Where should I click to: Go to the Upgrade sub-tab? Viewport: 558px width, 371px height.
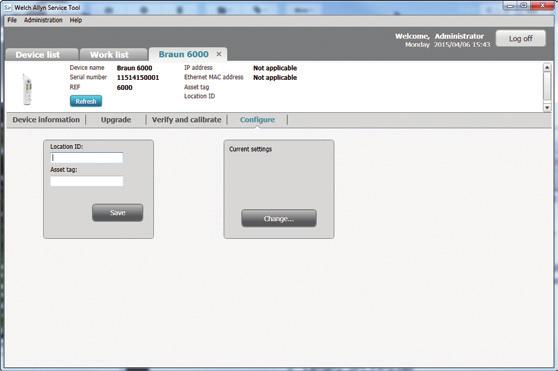(x=116, y=120)
